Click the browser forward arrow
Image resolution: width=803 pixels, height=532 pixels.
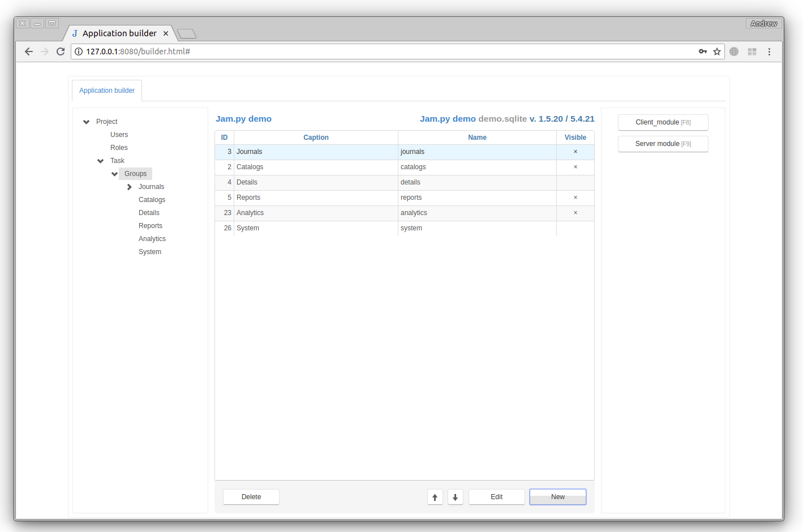pos(45,52)
